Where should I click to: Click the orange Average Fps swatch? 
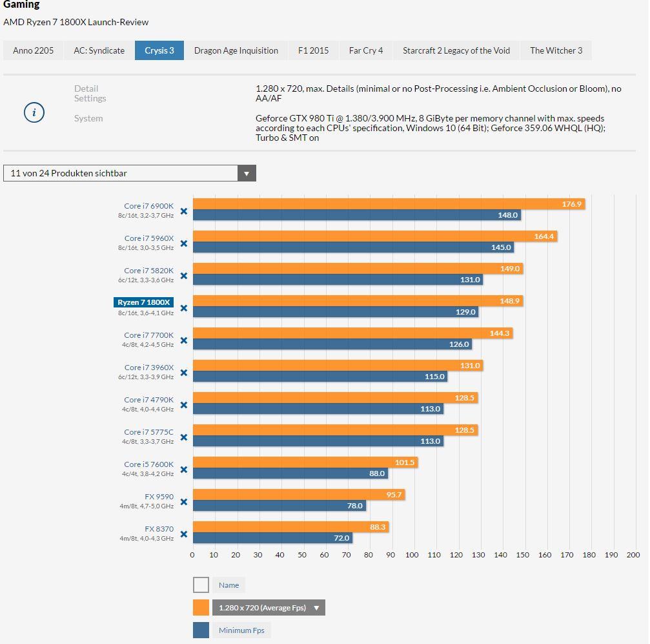[x=201, y=608]
